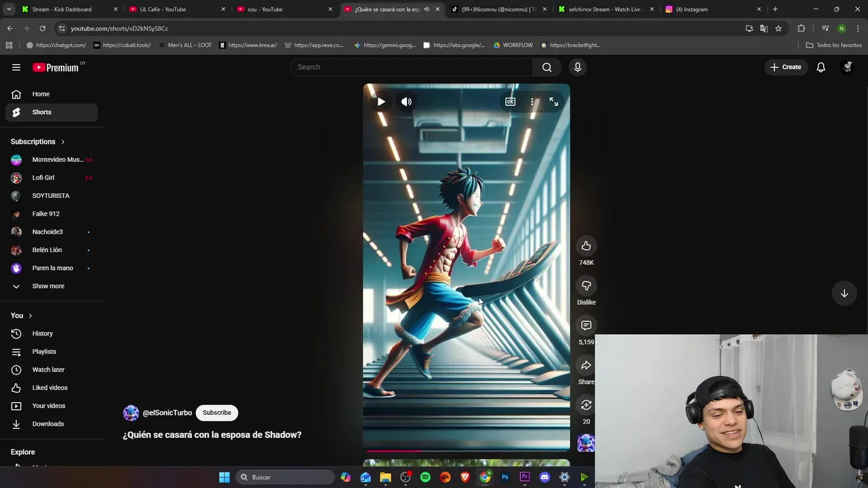Open the Remix button showing 20

pos(586,405)
